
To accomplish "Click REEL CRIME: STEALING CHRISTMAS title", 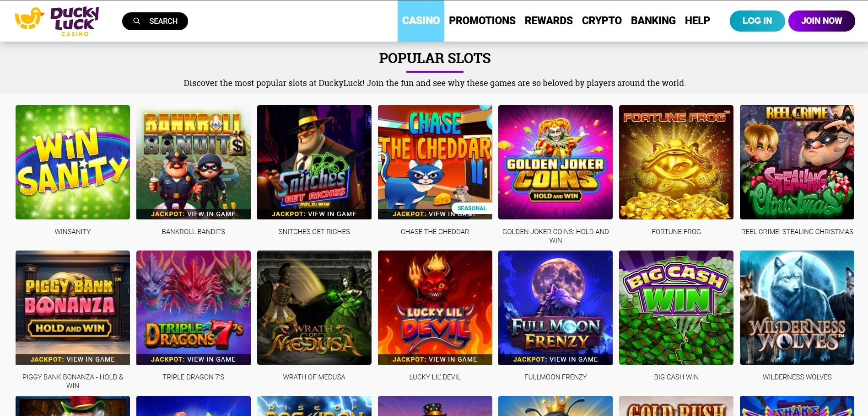I will tap(797, 232).
